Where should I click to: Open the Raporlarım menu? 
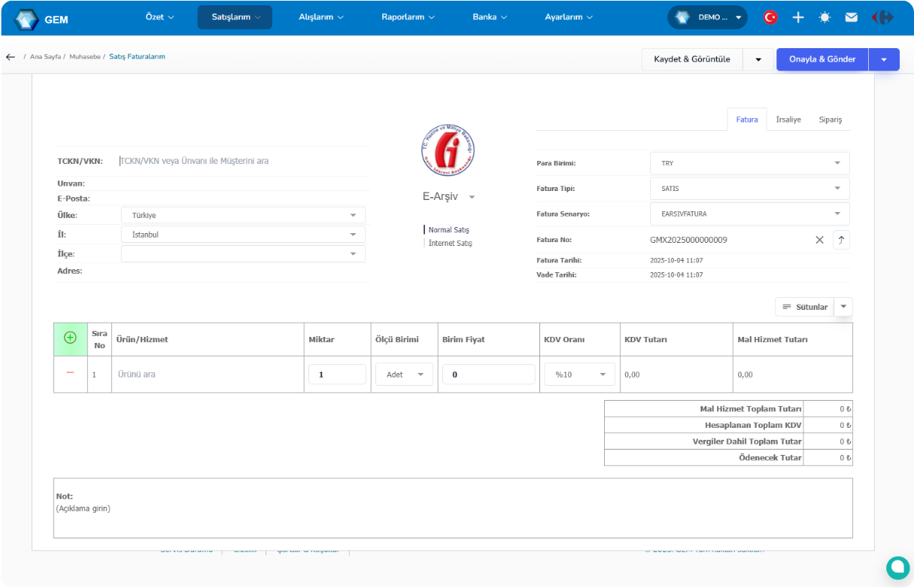(x=408, y=17)
